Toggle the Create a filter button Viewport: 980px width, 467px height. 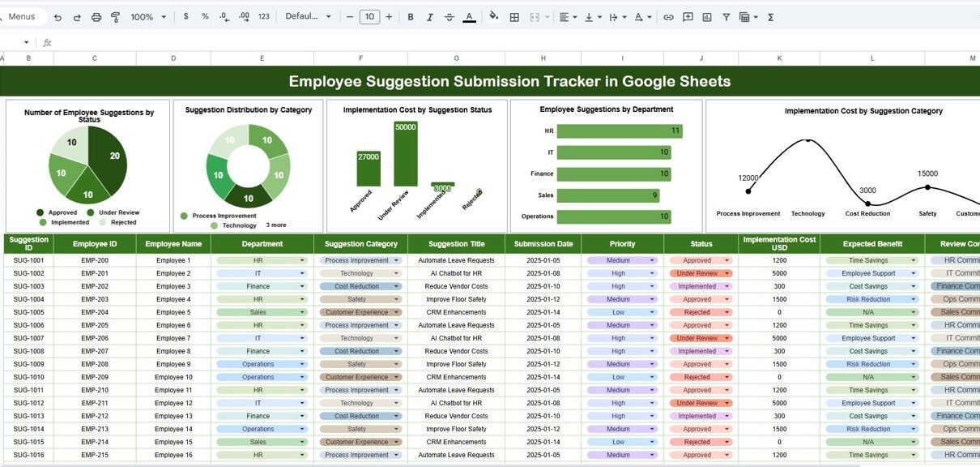click(726, 17)
